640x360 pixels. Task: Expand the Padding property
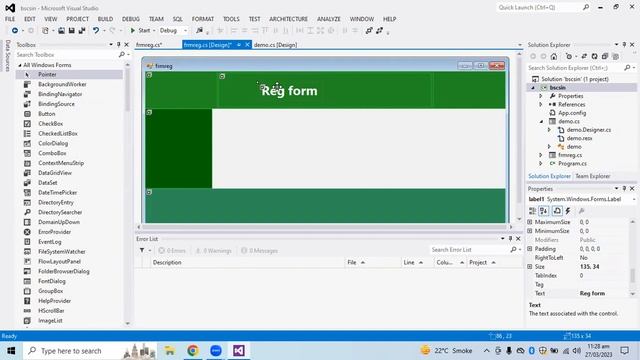[530, 249]
